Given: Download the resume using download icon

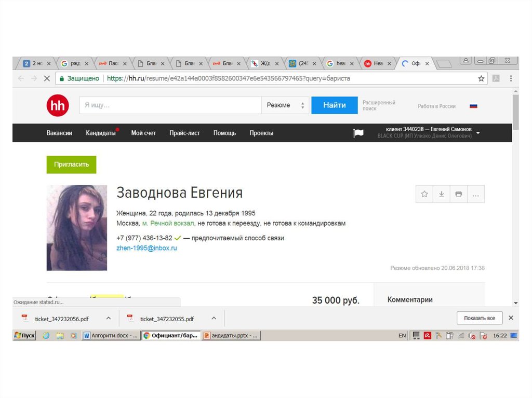Looking at the screenshot, I should point(442,194).
